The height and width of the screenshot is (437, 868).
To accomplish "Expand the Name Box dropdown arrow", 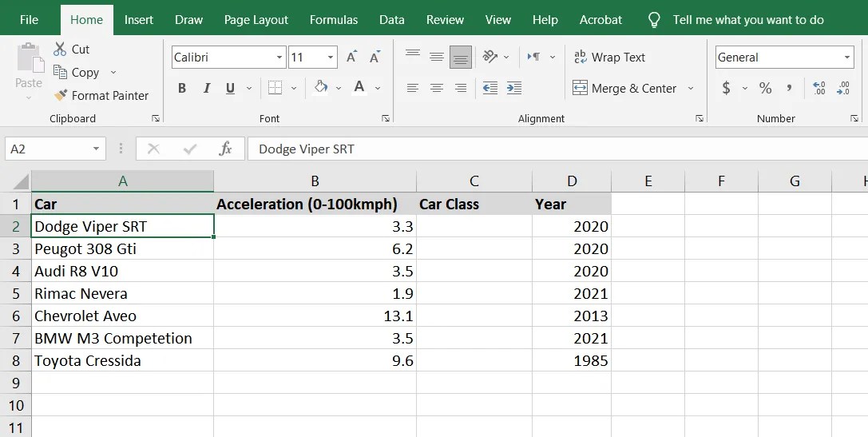I will [96, 149].
